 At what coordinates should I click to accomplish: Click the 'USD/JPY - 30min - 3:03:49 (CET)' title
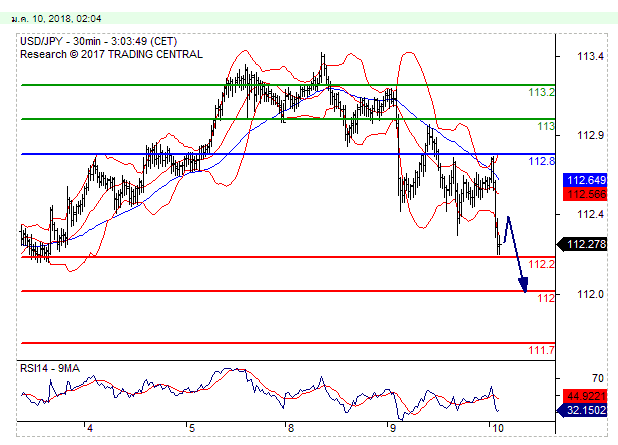99,41
